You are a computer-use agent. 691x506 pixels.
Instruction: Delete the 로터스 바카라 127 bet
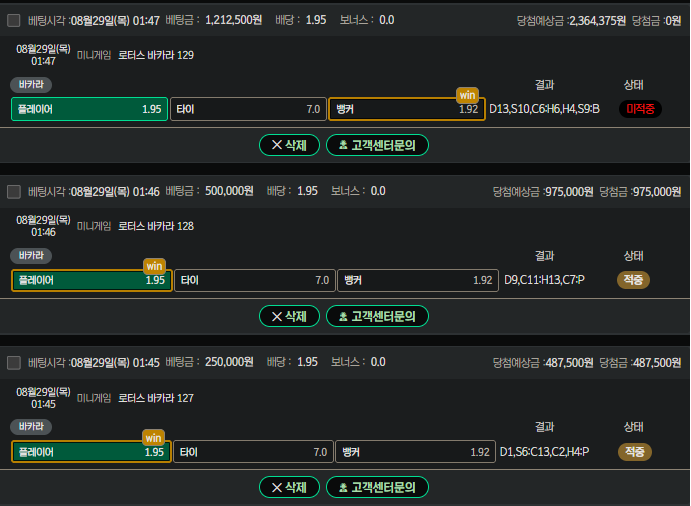[x=289, y=487]
